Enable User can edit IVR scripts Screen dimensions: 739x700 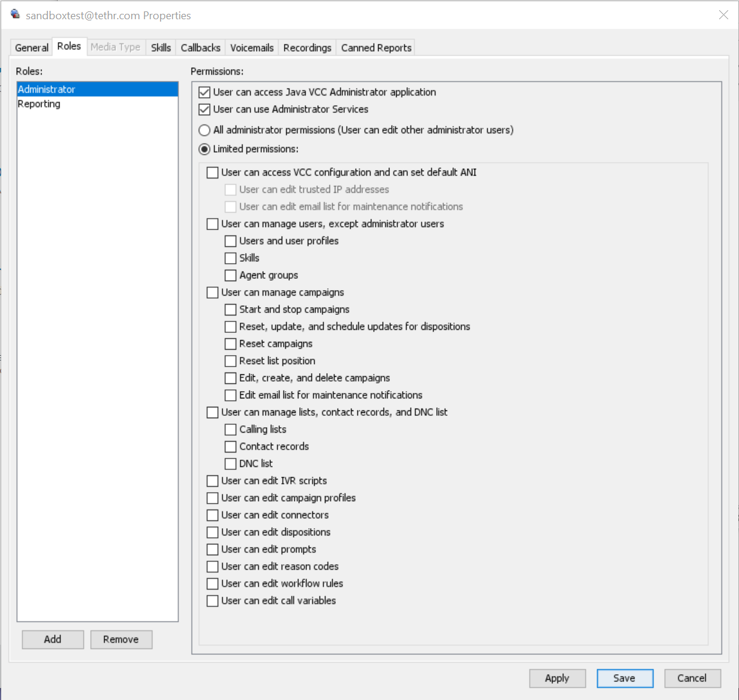point(213,481)
